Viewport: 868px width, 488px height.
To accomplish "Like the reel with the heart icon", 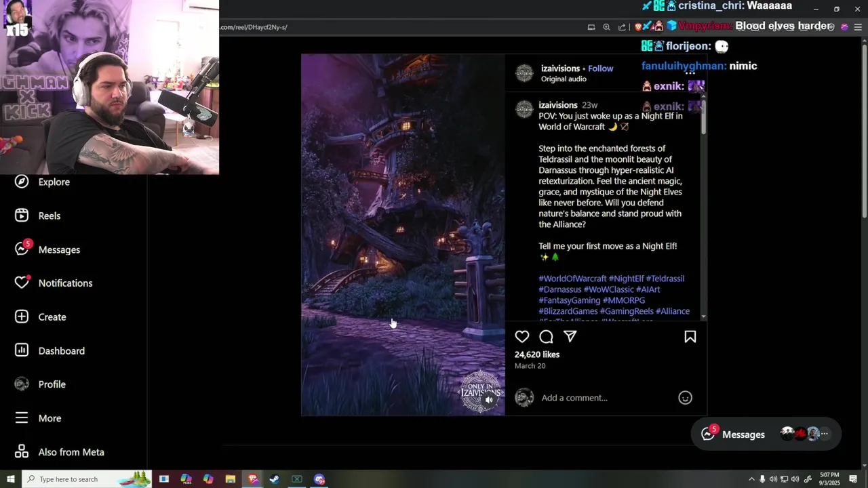I will pos(522,337).
